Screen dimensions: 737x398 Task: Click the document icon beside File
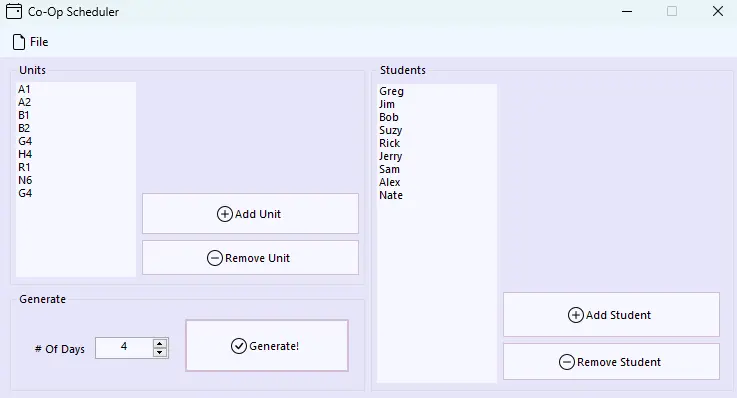(19, 42)
